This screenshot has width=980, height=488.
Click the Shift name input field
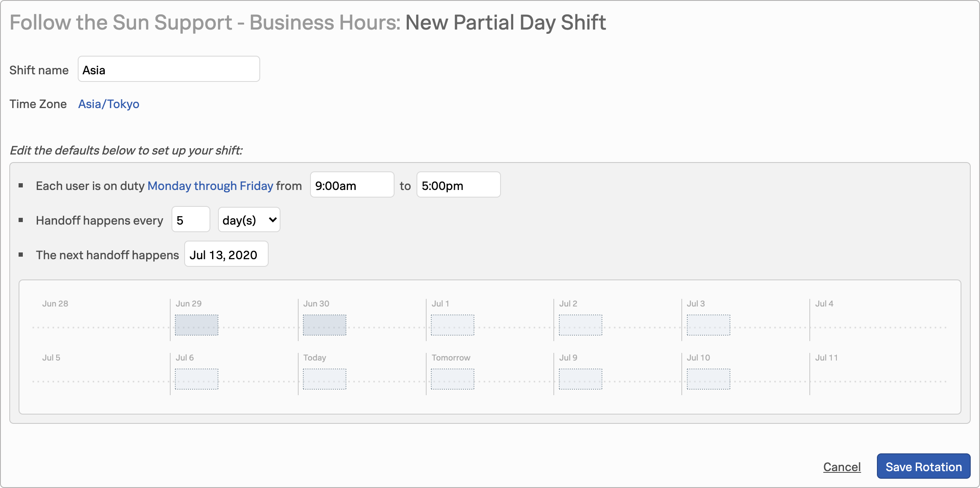pos(169,69)
